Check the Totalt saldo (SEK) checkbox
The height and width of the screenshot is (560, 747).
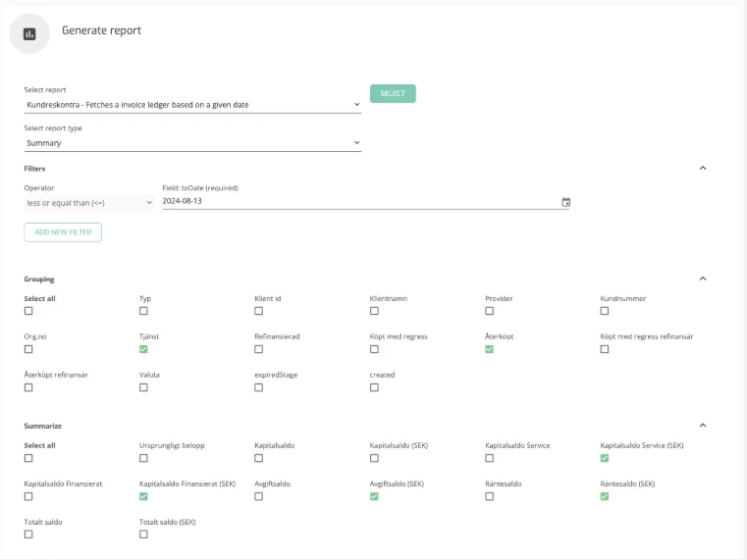[143, 535]
